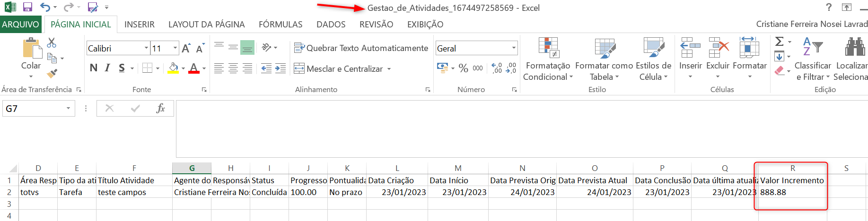Click the Increase Indent icon
The height and width of the screenshot is (221, 868).
[x=281, y=68]
